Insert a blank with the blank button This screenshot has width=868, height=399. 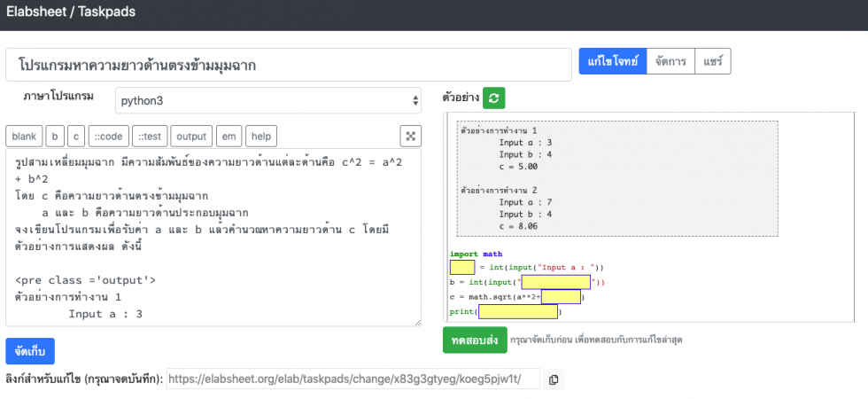(x=24, y=136)
